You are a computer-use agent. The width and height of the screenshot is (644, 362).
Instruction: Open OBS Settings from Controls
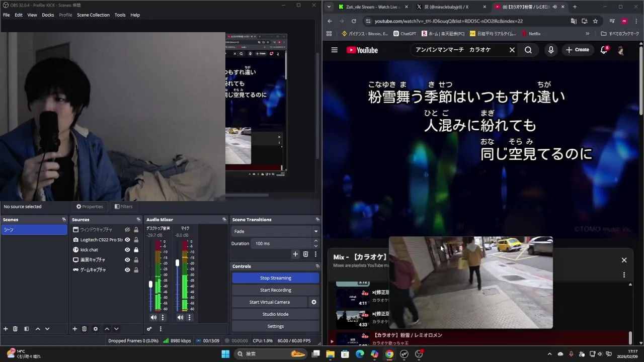coord(276,326)
